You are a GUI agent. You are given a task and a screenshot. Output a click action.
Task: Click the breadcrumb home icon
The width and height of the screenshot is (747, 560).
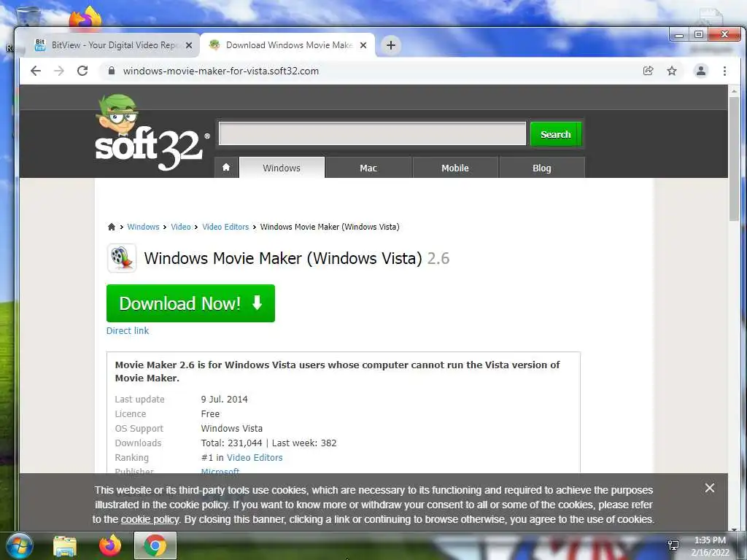pyautogui.click(x=112, y=227)
